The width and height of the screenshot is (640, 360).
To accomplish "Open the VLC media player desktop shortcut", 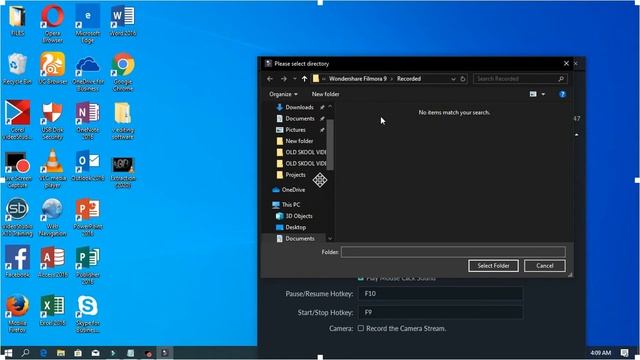I will point(52,169).
